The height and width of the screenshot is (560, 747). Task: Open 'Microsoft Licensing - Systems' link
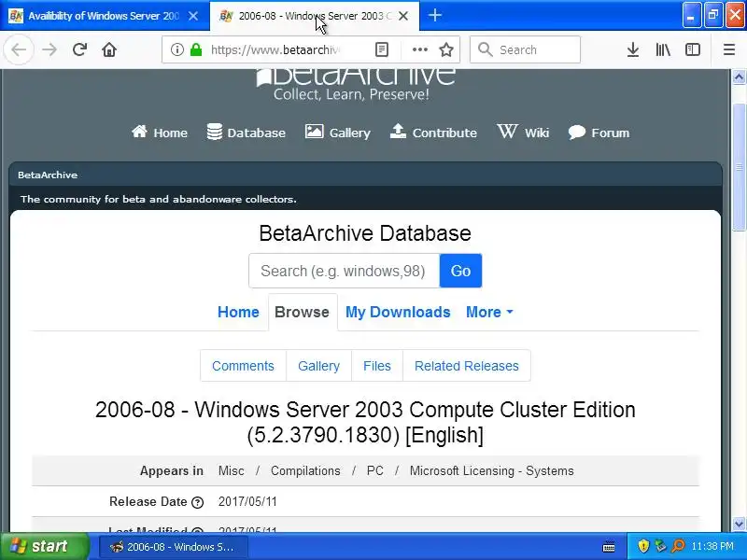tap(492, 471)
